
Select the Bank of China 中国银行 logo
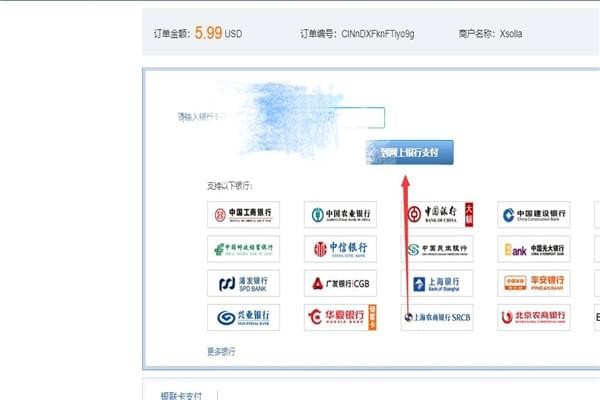pos(438,214)
